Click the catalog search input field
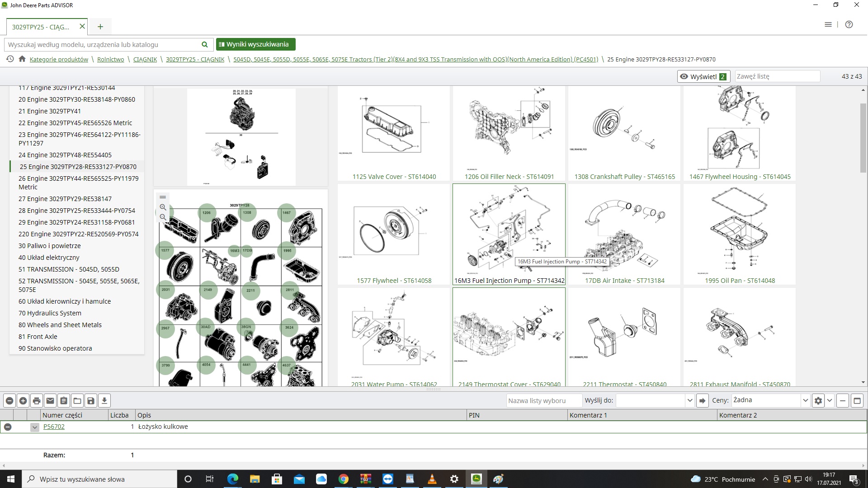The image size is (868, 488). [102, 44]
